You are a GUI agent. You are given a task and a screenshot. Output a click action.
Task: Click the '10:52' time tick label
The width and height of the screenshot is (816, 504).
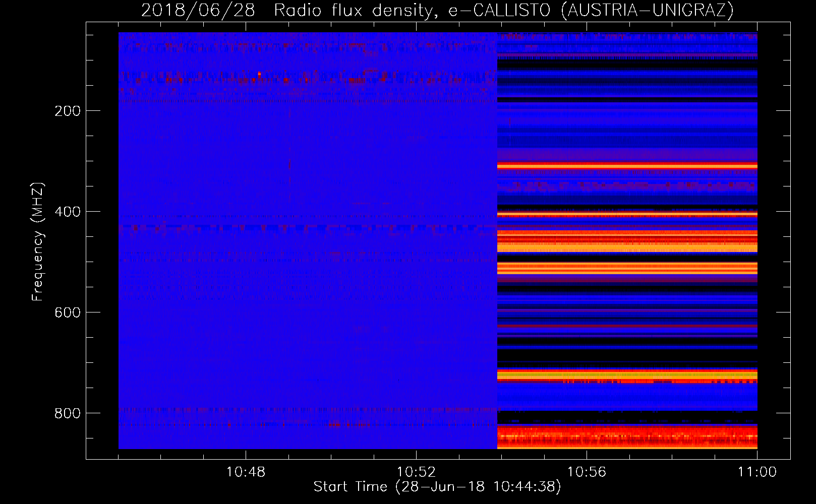click(416, 472)
